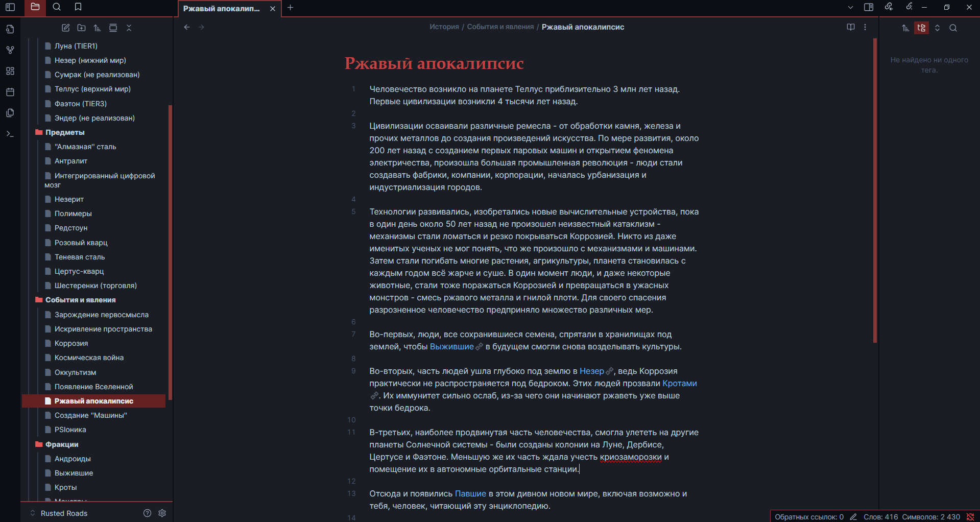
Task: Open today's daily note calendar icon
Action: tap(10, 92)
